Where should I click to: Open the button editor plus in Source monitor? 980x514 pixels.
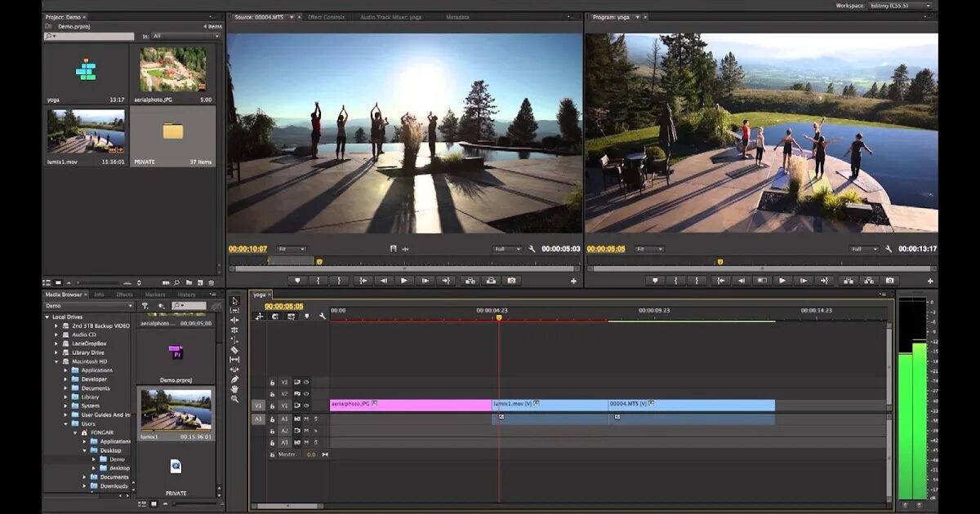point(573,281)
